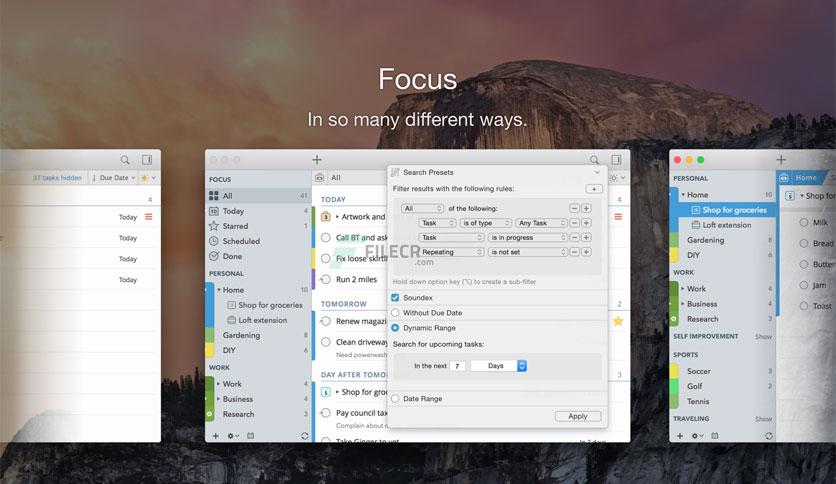Click the magnifier icon in the left window
The image size is (836, 484).
tap(125, 160)
